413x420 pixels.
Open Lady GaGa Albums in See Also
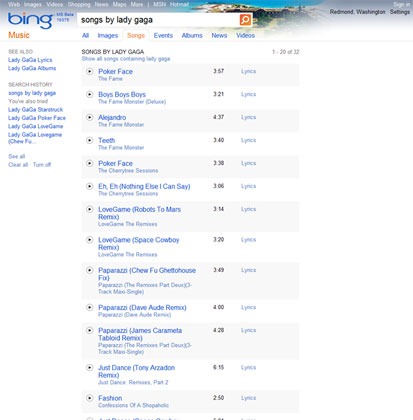coord(32,68)
